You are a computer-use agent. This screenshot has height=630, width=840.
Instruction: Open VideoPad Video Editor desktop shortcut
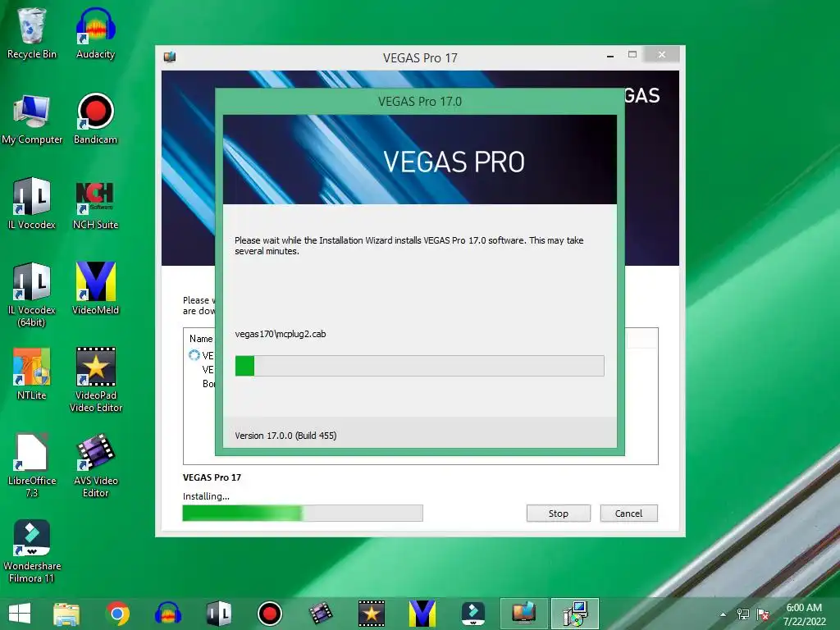[x=95, y=380]
